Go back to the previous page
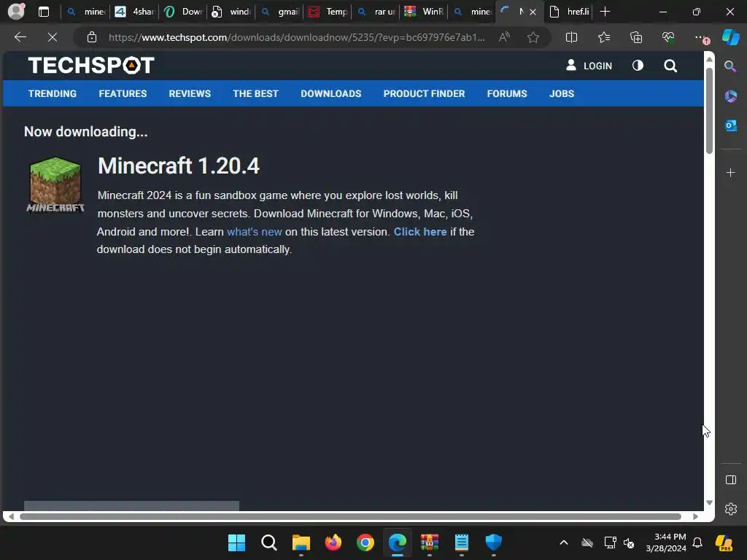 tap(20, 37)
